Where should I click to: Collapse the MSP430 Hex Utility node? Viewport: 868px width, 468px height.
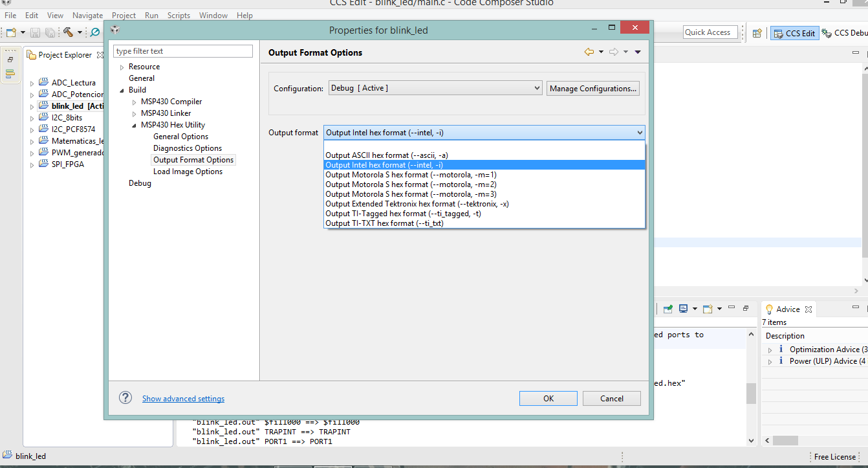tap(134, 126)
